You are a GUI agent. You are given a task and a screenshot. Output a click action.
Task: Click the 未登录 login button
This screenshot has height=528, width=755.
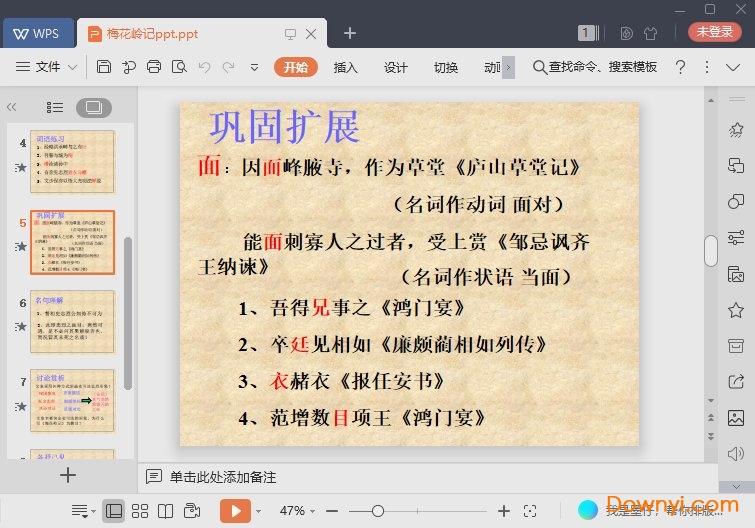(715, 32)
